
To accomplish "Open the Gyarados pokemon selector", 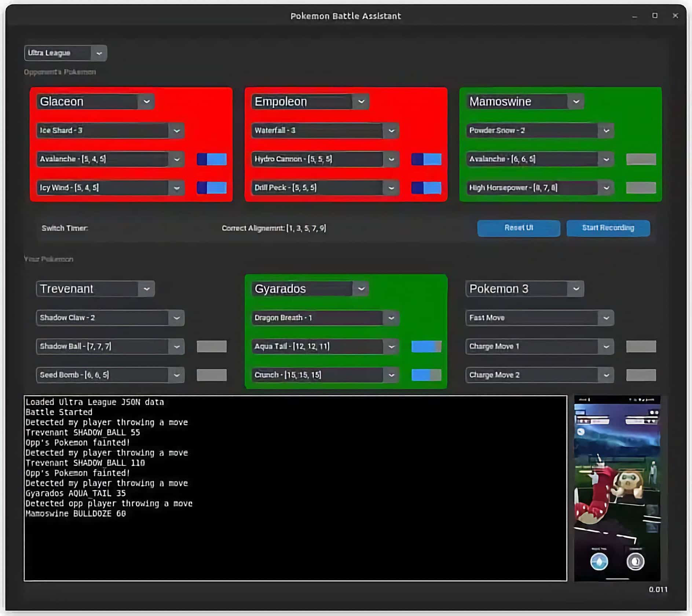I will pyautogui.click(x=310, y=289).
